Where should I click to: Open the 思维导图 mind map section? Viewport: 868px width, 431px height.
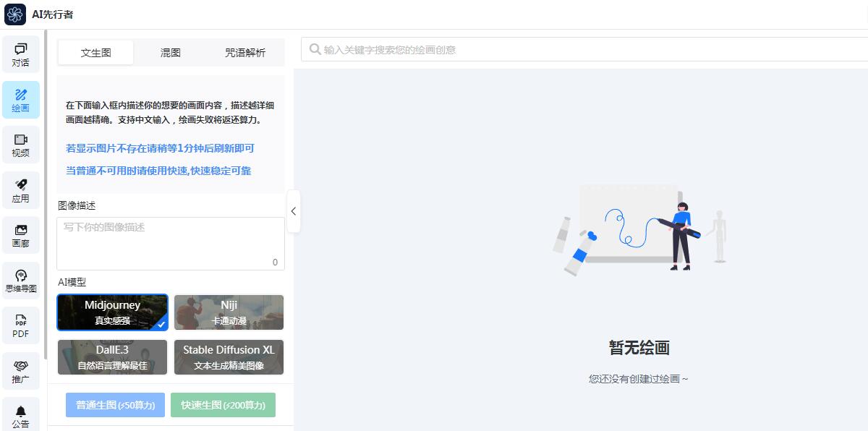point(21,281)
